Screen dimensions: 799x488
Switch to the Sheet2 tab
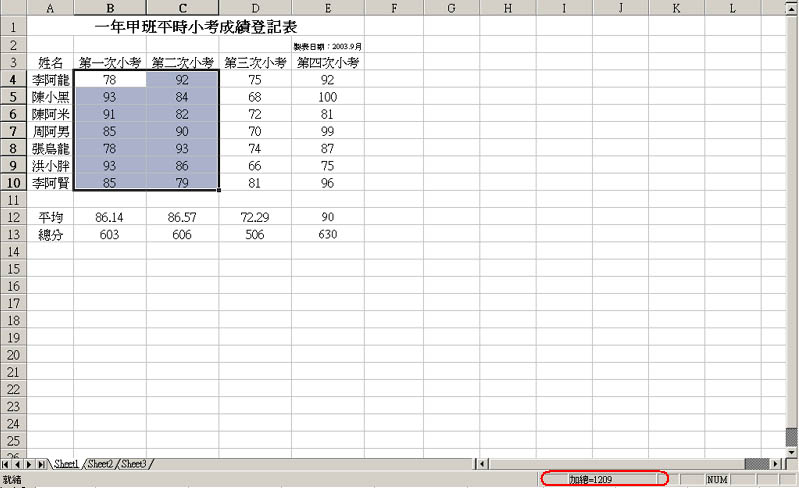[101, 464]
